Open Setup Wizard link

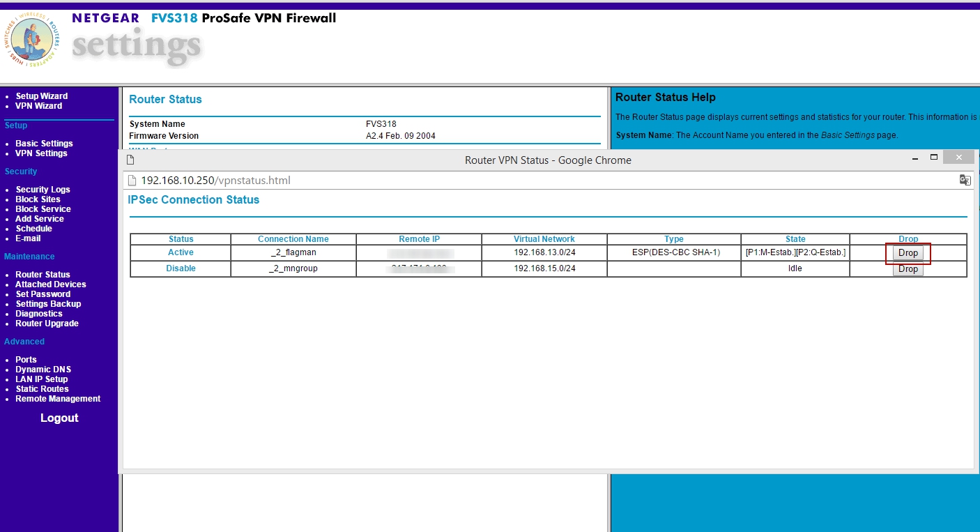click(x=42, y=96)
